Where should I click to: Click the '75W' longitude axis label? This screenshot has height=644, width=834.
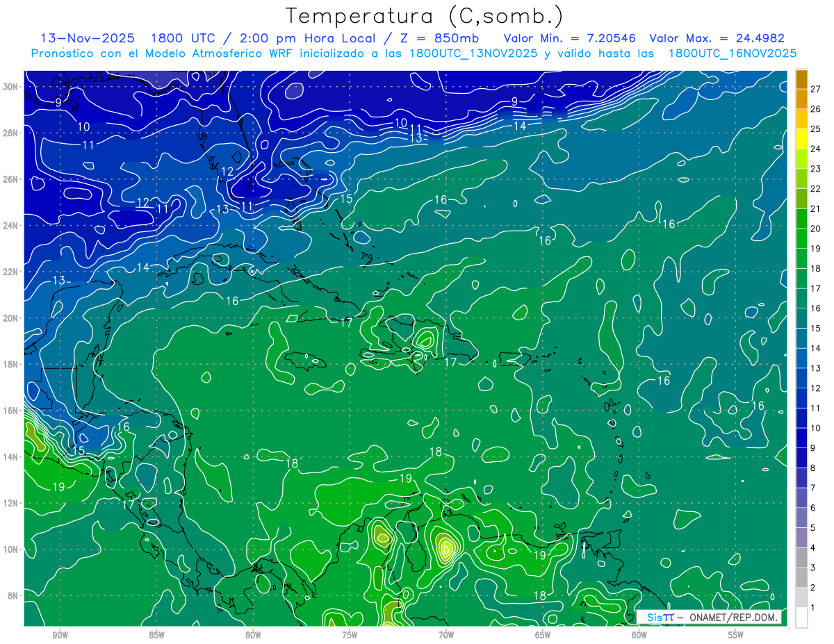coord(350,635)
